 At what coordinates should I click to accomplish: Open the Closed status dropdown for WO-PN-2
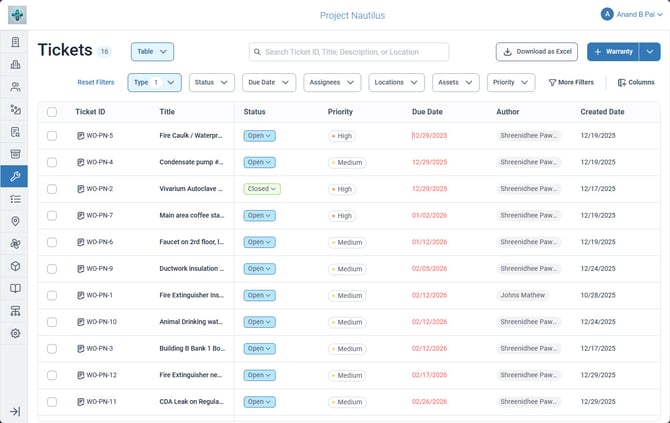click(x=262, y=189)
